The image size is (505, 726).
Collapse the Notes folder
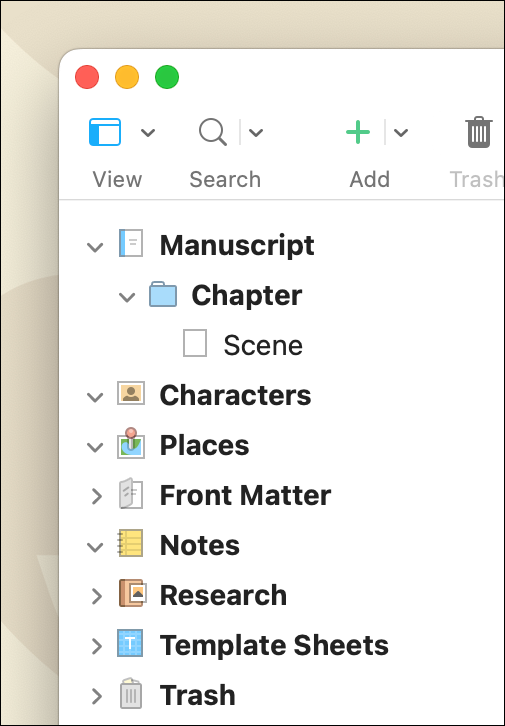pos(95,547)
